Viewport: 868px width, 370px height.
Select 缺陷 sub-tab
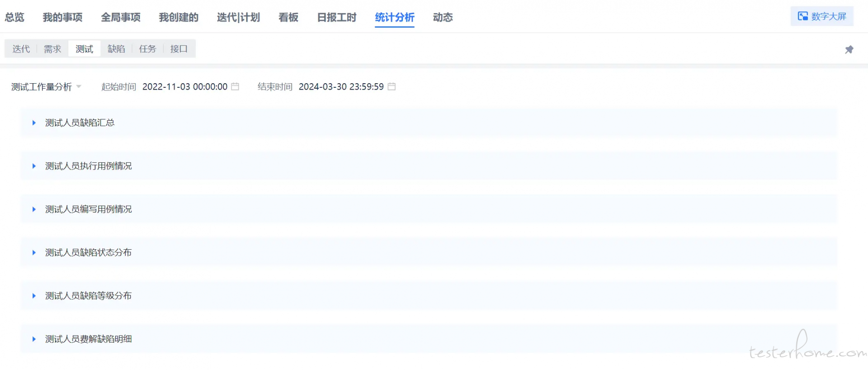tap(116, 49)
